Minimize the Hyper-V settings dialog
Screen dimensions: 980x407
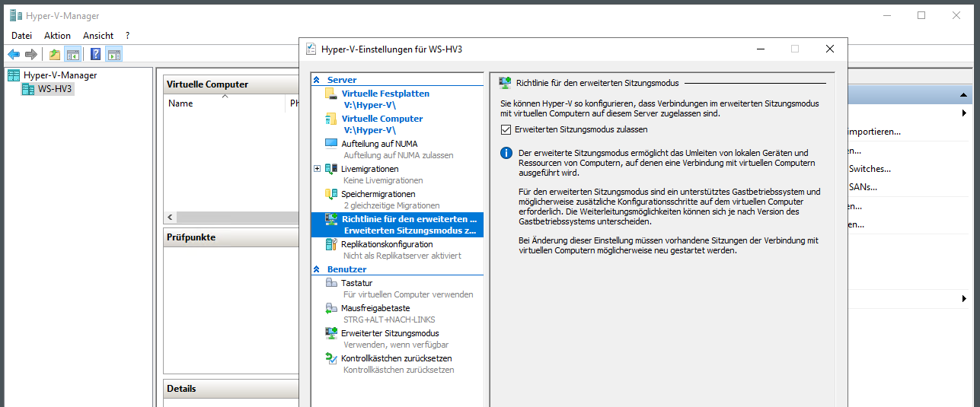(x=761, y=49)
